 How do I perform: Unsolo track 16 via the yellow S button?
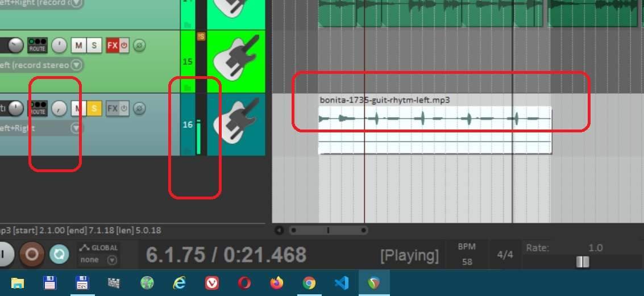[x=94, y=109]
